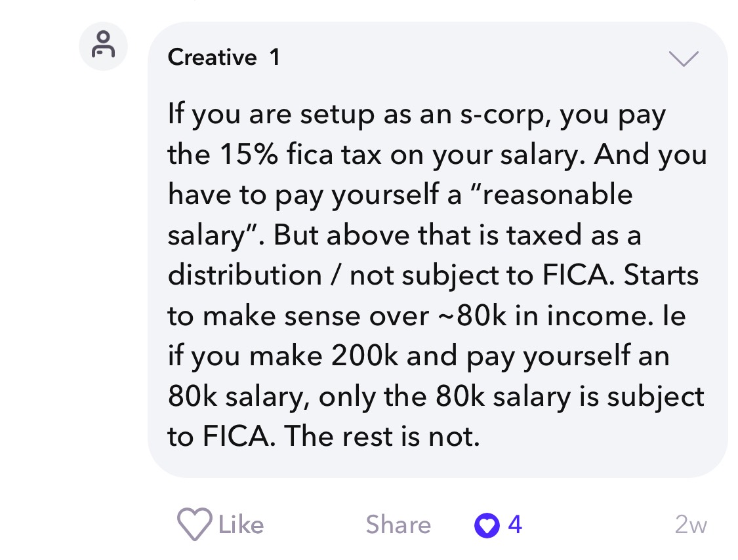Image resolution: width=738 pixels, height=560 pixels.
Task: Click the "Creative 1" author name
Action: 224,58
